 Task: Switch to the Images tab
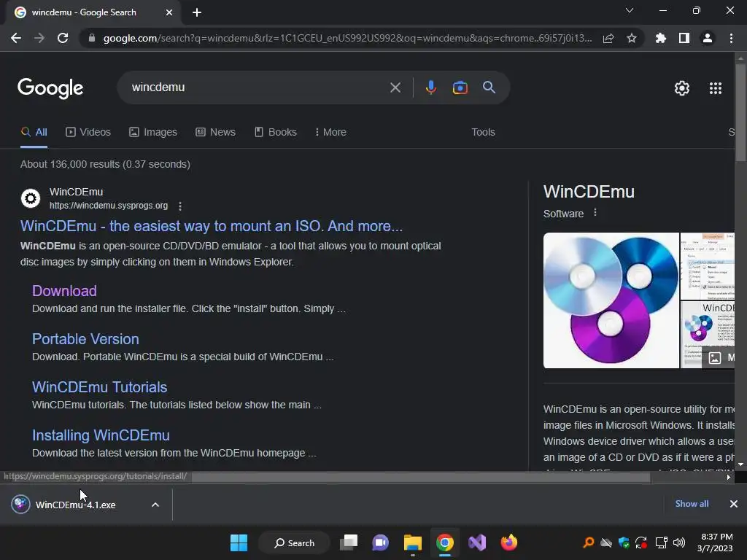click(153, 133)
